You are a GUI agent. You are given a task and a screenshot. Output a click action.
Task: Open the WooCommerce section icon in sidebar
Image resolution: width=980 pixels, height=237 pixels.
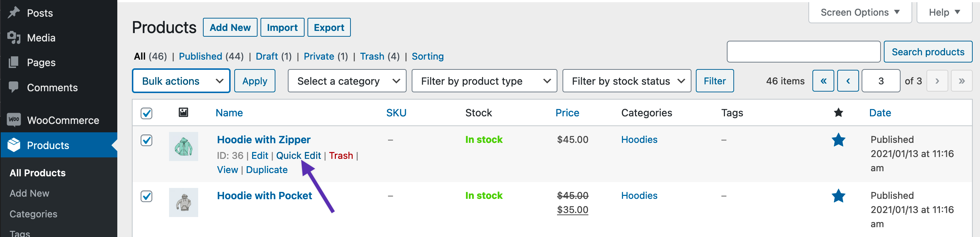coord(14,120)
